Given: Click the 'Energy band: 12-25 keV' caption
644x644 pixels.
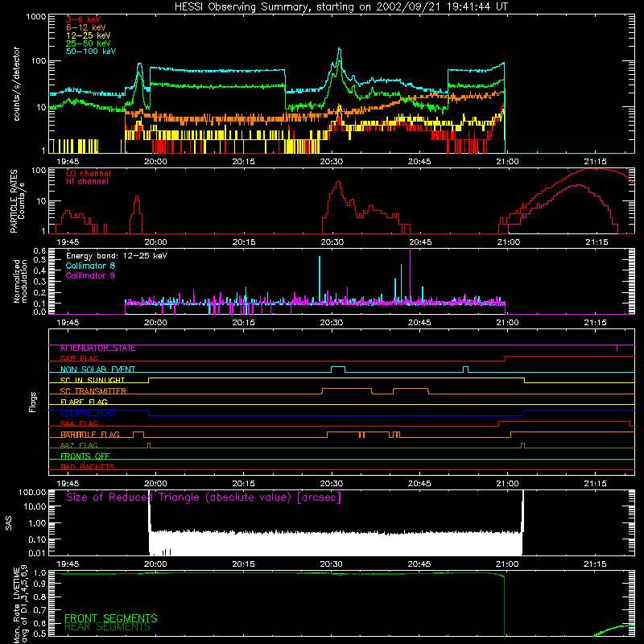Looking at the screenshot, I should [117, 256].
